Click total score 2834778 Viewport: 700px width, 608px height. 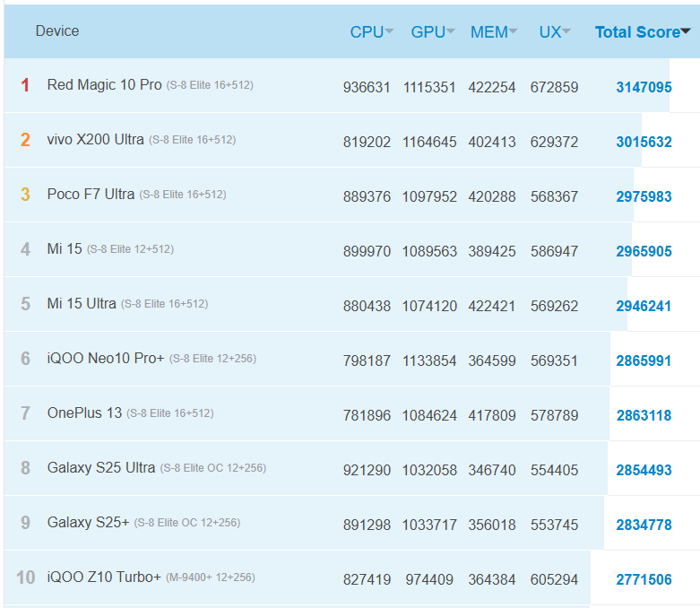point(644,525)
